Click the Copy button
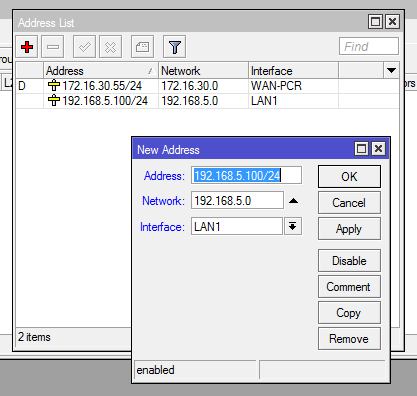The height and width of the screenshot is (396, 417). [349, 313]
